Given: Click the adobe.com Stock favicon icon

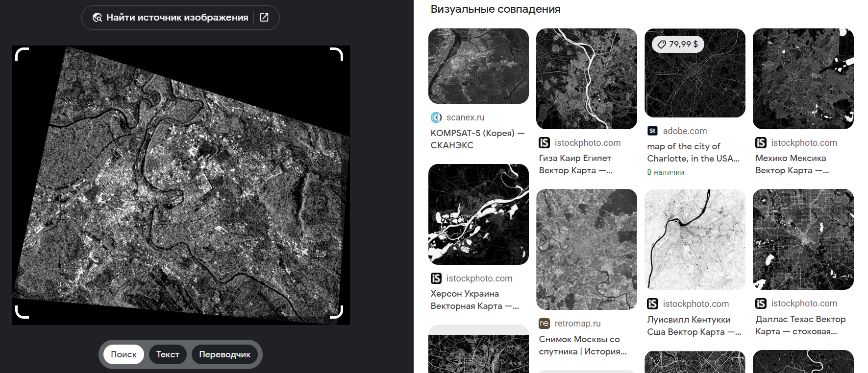Looking at the screenshot, I should click(652, 131).
